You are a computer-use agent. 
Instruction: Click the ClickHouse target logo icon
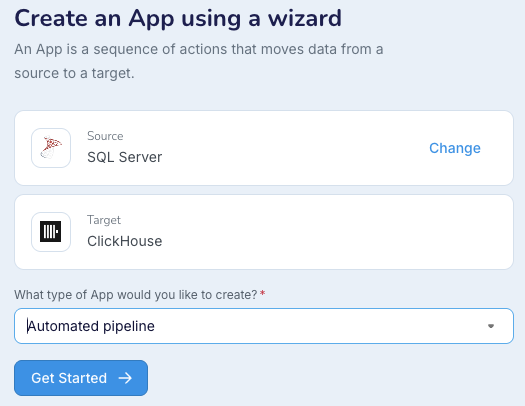coord(51,232)
